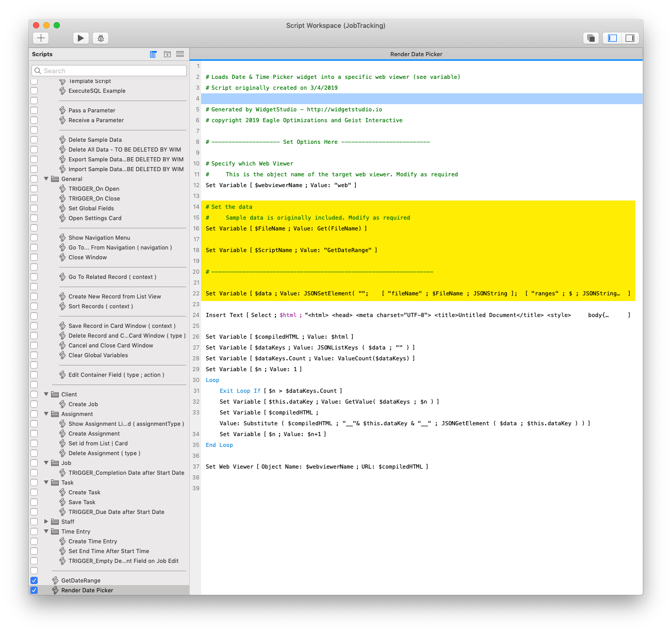Click the new folder icon in Scripts header
Screen dimensions: 672x633
tap(167, 54)
